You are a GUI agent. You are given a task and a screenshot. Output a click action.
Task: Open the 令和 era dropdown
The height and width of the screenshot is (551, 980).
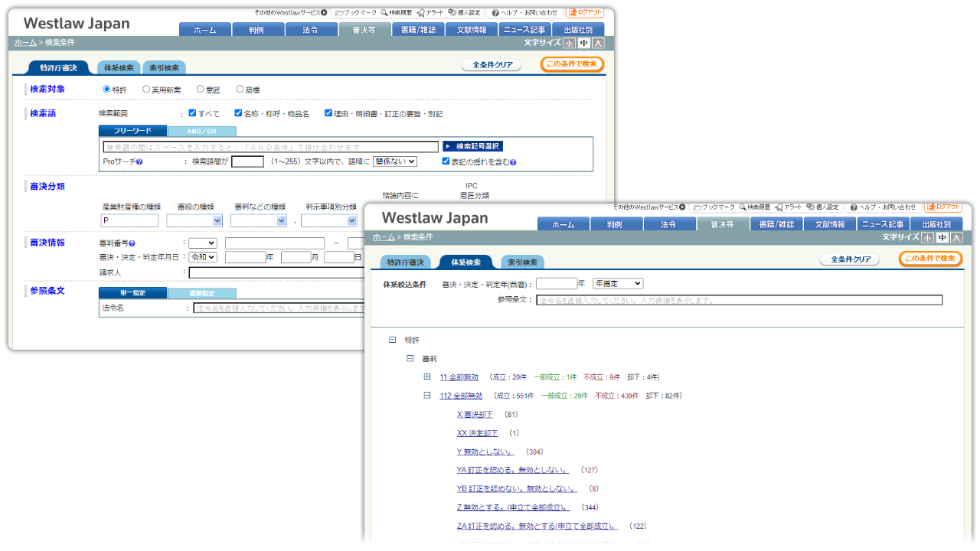[x=204, y=257]
